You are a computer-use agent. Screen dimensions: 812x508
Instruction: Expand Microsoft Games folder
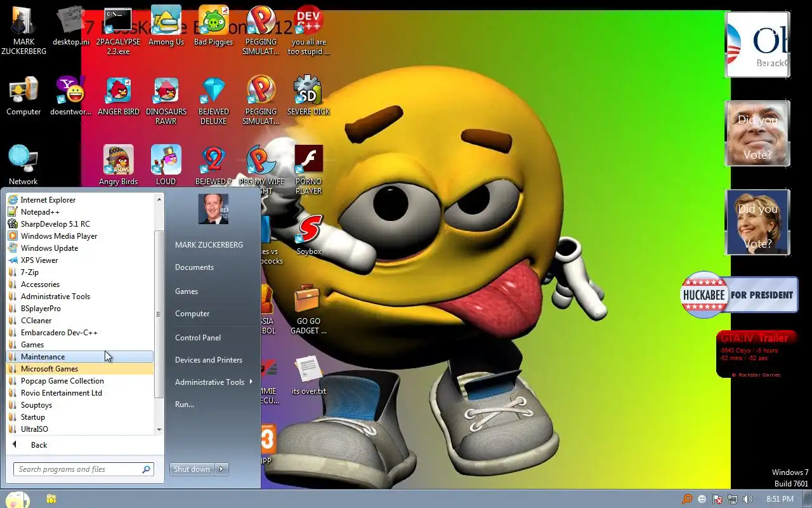(80, 368)
